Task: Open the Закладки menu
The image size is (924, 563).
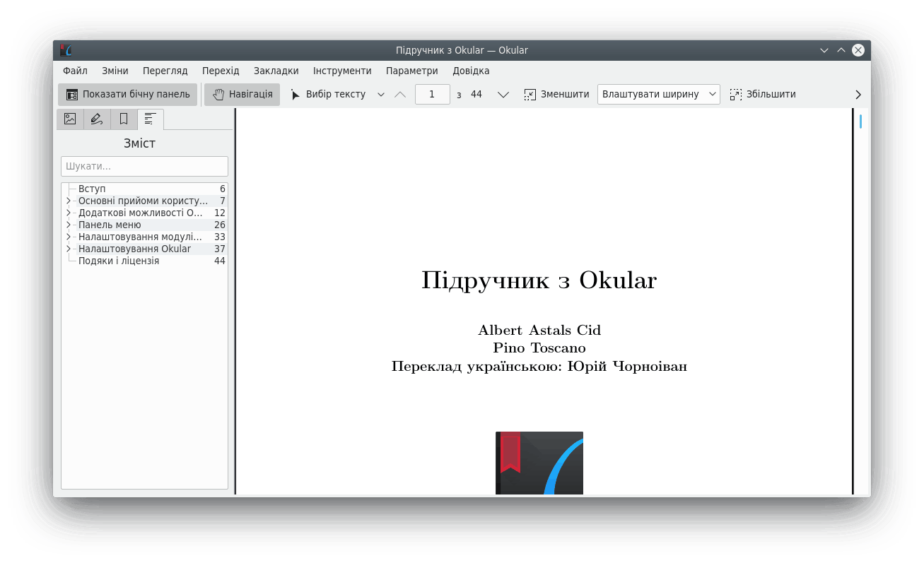Action: pyautogui.click(x=276, y=71)
